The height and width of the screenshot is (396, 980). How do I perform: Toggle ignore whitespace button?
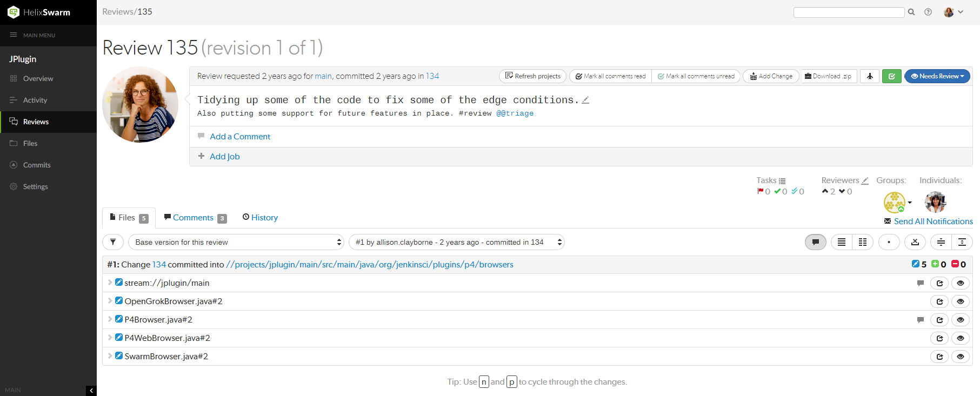click(x=915, y=242)
